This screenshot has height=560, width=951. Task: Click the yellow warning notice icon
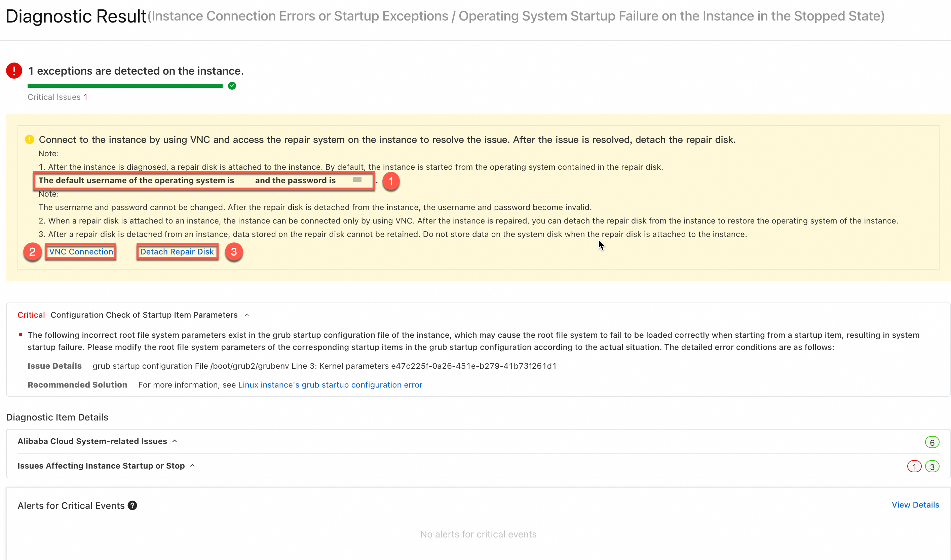30,139
